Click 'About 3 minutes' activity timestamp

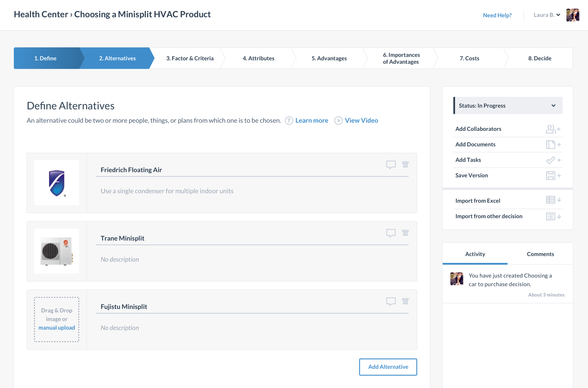click(546, 295)
